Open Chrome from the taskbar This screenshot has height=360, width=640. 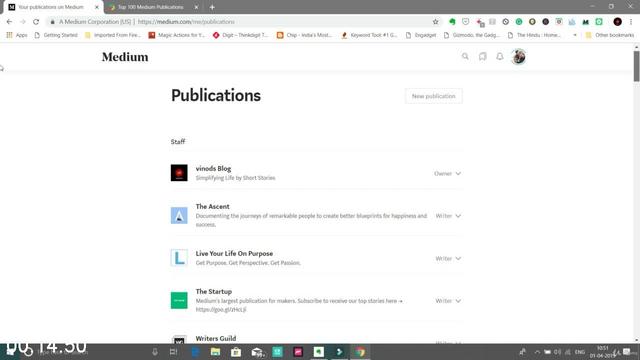pyautogui.click(x=360, y=352)
